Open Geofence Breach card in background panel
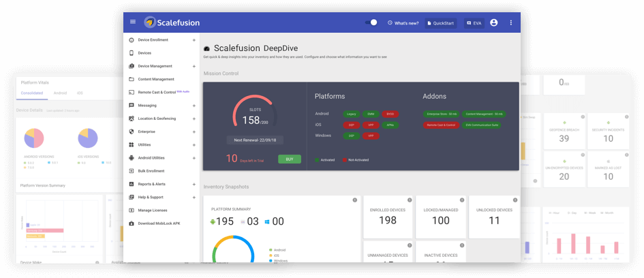This screenshot has height=278, width=644. 564,132
